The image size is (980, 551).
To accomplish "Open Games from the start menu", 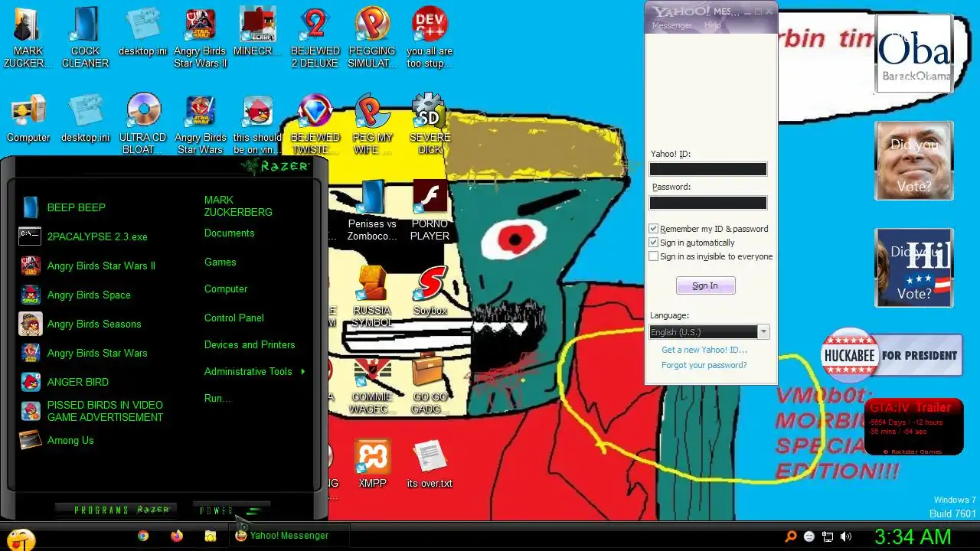I will (220, 262).
